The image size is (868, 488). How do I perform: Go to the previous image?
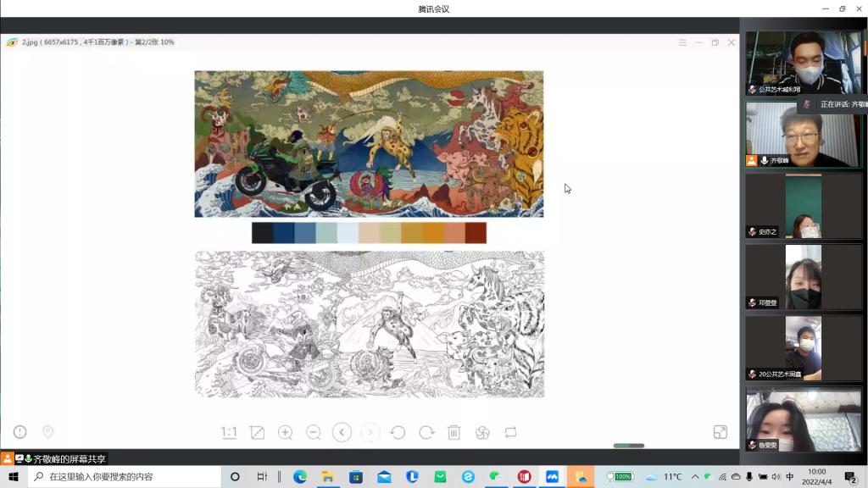click(342, 433)
